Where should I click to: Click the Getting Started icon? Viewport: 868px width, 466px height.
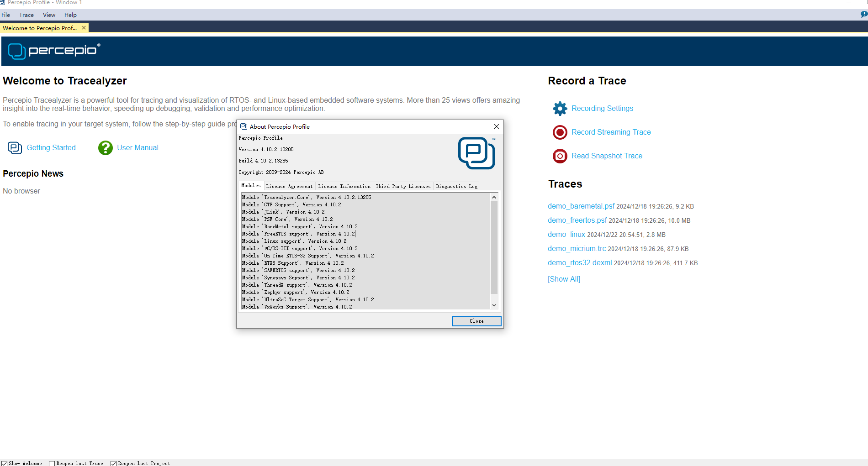tap(15, 148)
